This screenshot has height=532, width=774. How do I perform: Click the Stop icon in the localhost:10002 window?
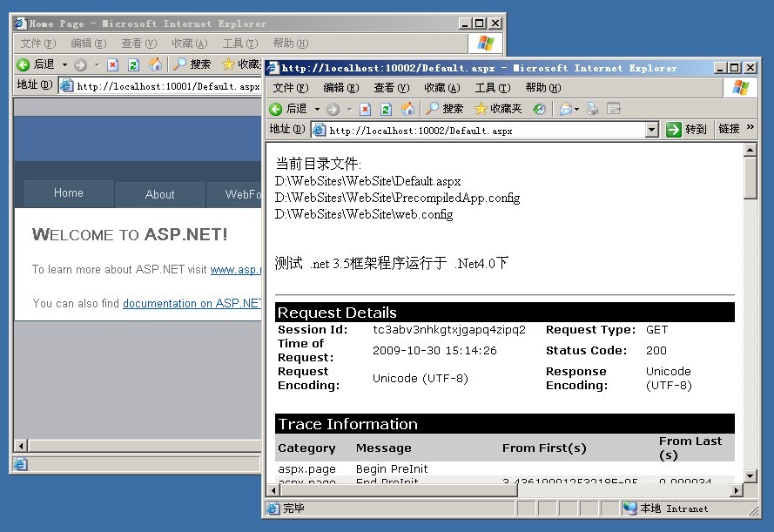[x=365, y=109]
